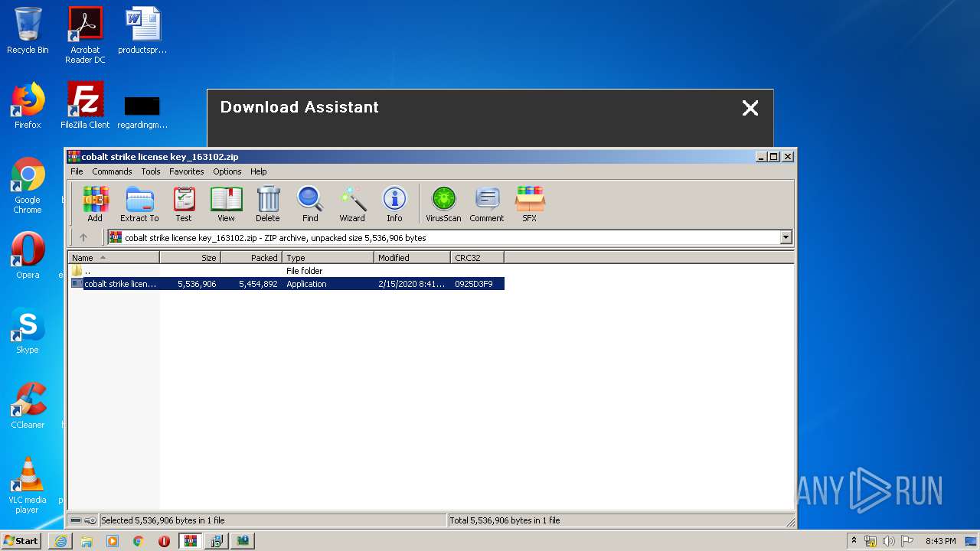Sort list by Name column header
This screenshot has height=551, width=980.
click(x=113, y=258)
